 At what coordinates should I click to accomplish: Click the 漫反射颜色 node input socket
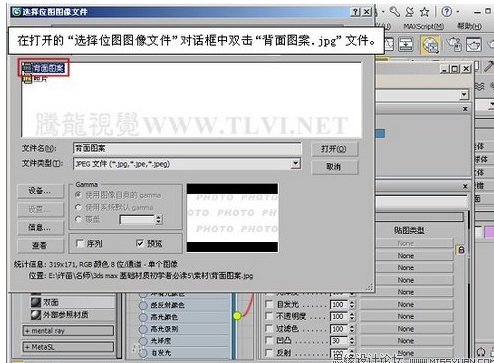(143, 305)
